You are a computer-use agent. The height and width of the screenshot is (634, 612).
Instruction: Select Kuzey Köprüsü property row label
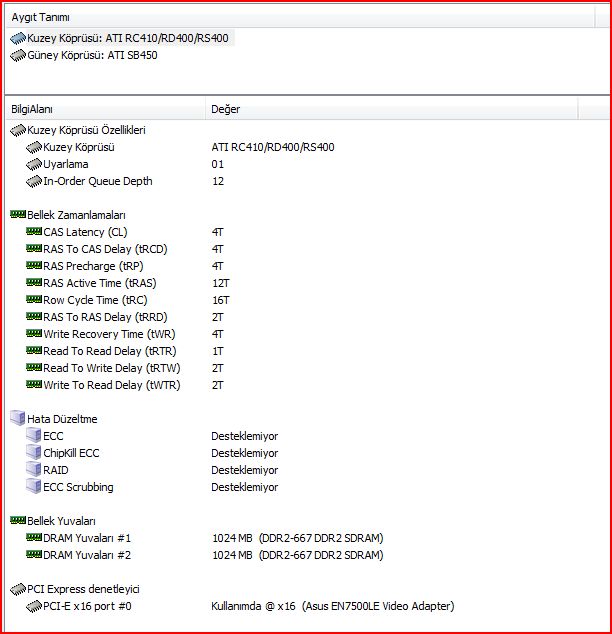pos(79,147)
